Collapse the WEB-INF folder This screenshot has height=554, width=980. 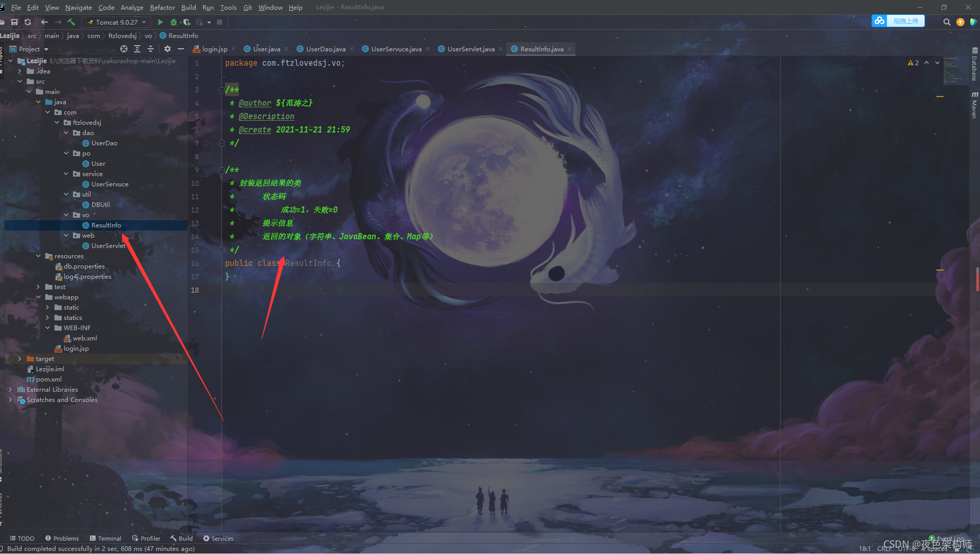coord(48,328)
